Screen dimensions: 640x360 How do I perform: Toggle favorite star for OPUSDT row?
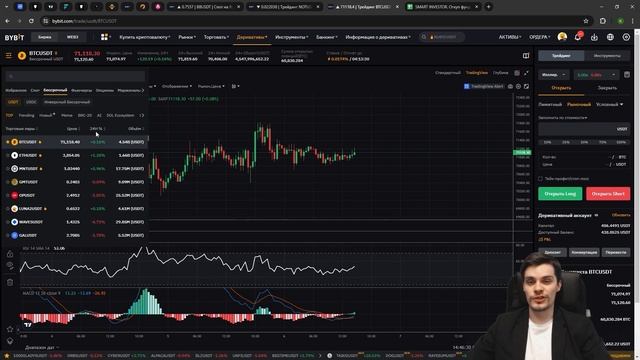(8, 196)
